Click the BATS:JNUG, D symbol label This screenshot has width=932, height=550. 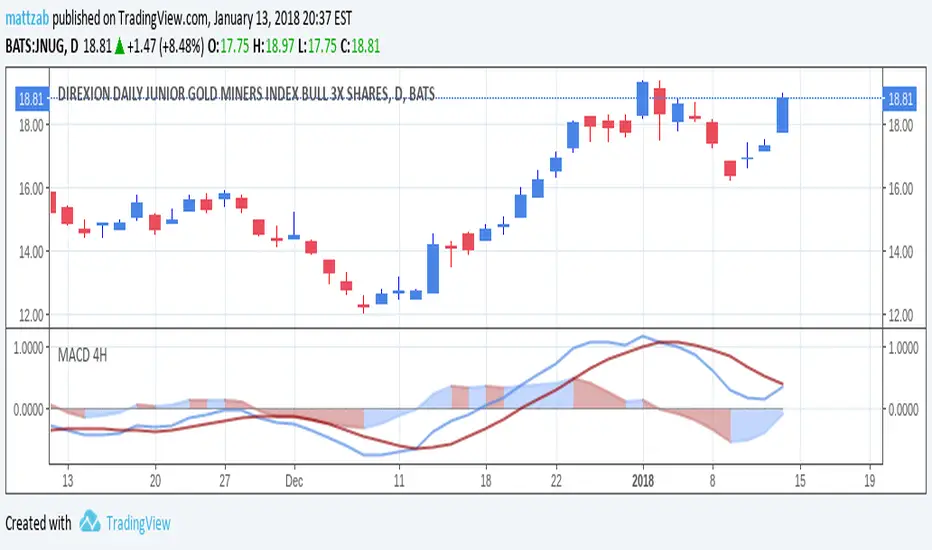[x=42, y=46]
